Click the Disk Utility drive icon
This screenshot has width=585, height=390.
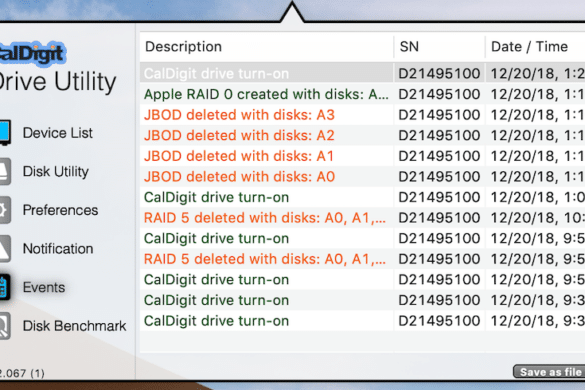pyautogui.click(x=5, y=171)
